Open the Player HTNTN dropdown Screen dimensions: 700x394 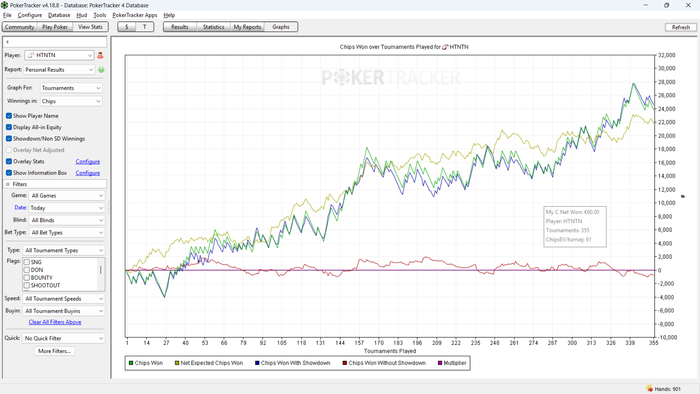59,55
